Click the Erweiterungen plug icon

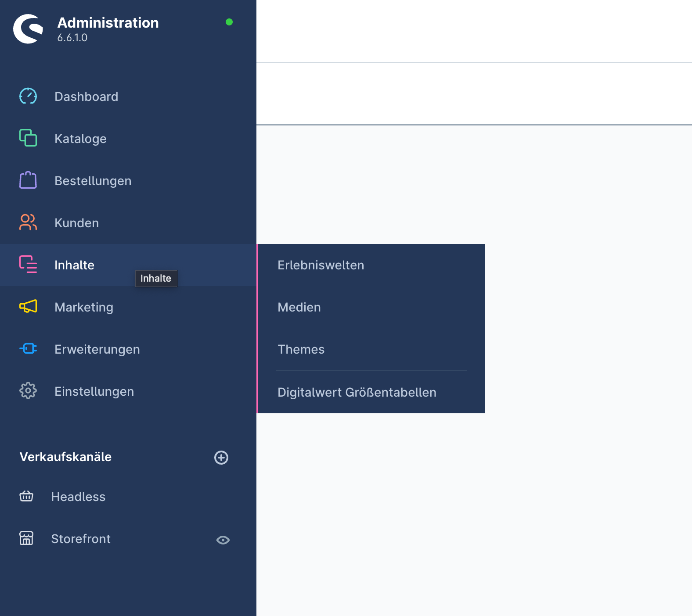(28, 349)
